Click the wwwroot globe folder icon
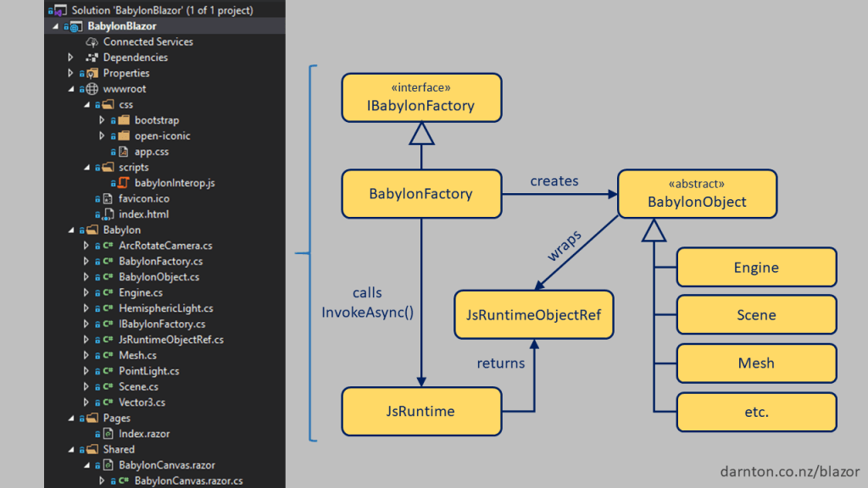 [x=92, y=89]
